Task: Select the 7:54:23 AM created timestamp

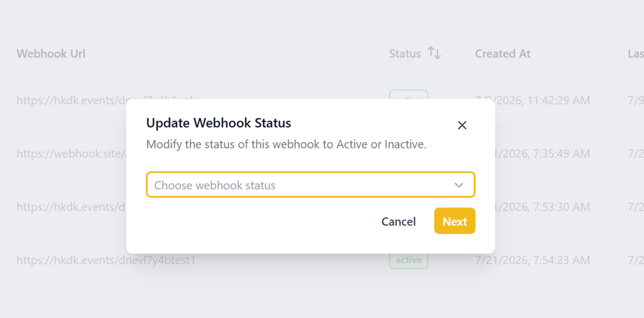Action: (x=532, y=260)
